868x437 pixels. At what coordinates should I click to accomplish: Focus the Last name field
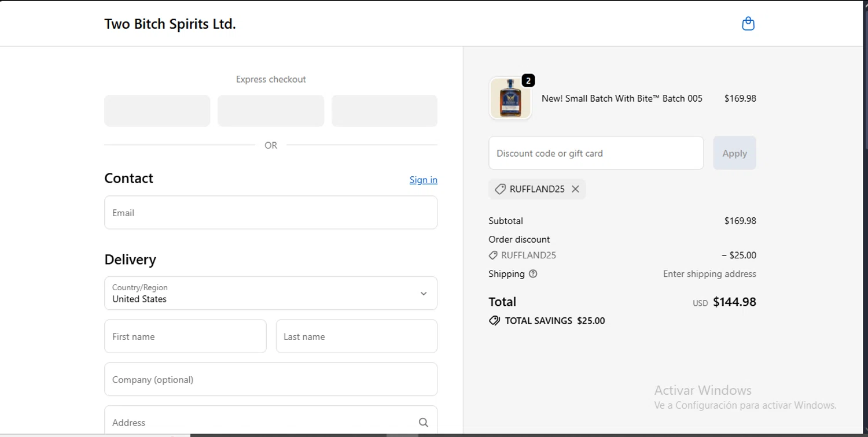[356, 336]
